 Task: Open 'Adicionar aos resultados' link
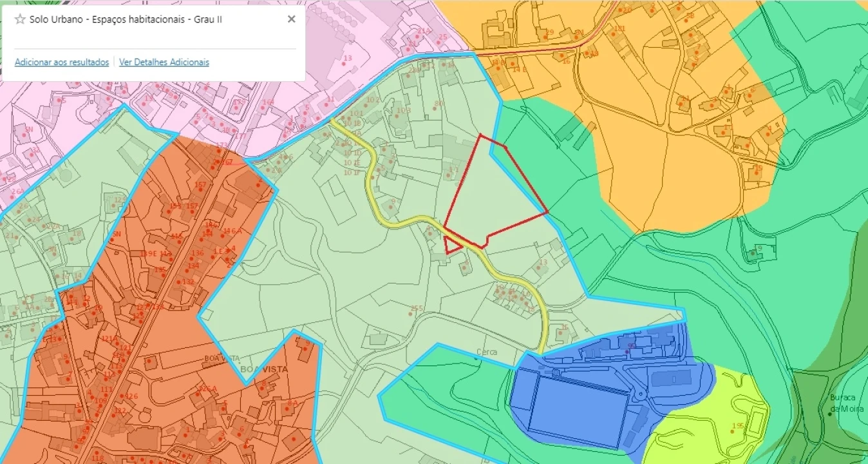click(x=62, y=63)
